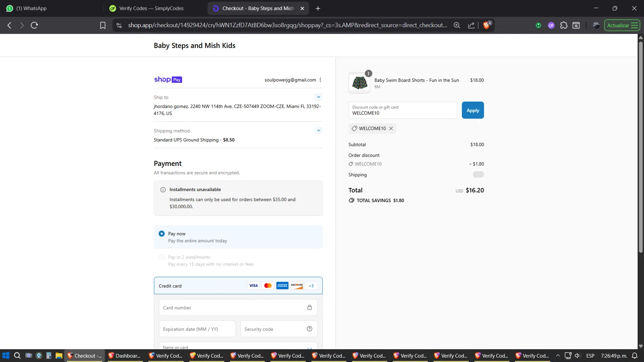Click Installments unavailable info icon
This screenshot has width=644, height=362.
pos(163,190)
